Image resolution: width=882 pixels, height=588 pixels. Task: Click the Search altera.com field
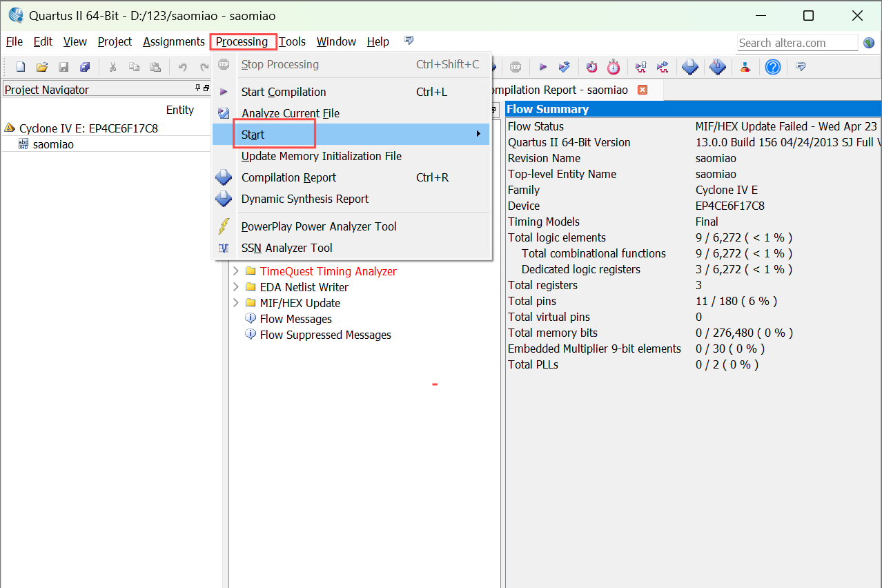pyautogui.click(x=797, y=43)
